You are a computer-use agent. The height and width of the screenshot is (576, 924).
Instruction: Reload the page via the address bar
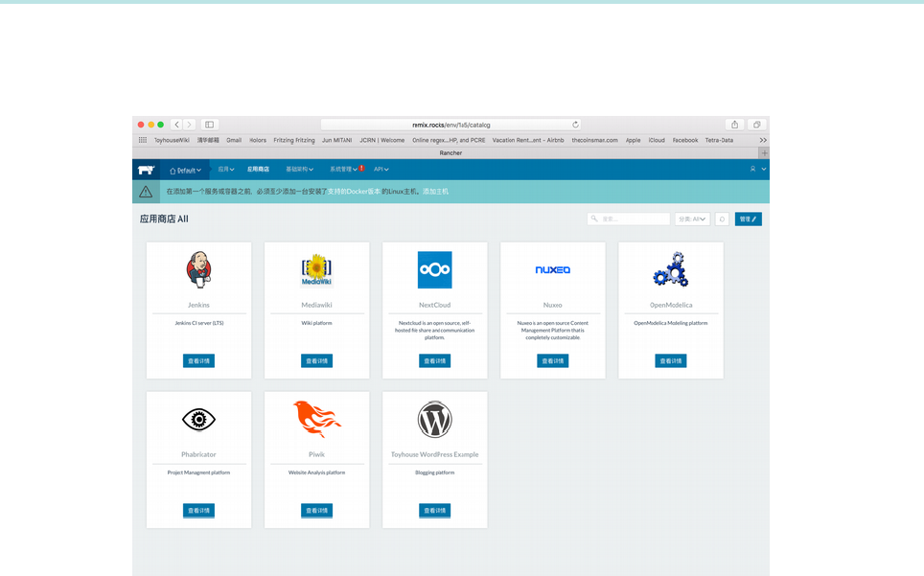click(x=575, y=125)
